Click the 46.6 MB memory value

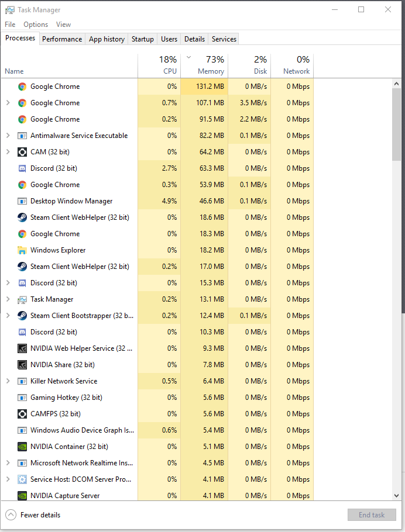(212, 201)
